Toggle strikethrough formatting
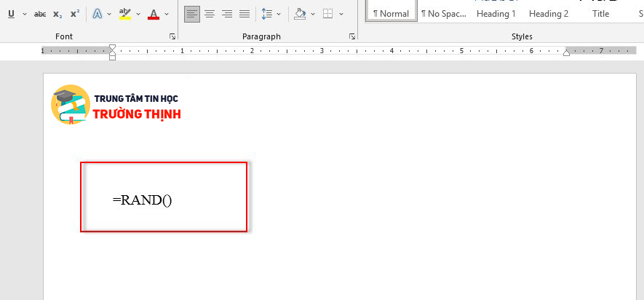The width and height of the screenshot is (644, 300). coord(40,14)
